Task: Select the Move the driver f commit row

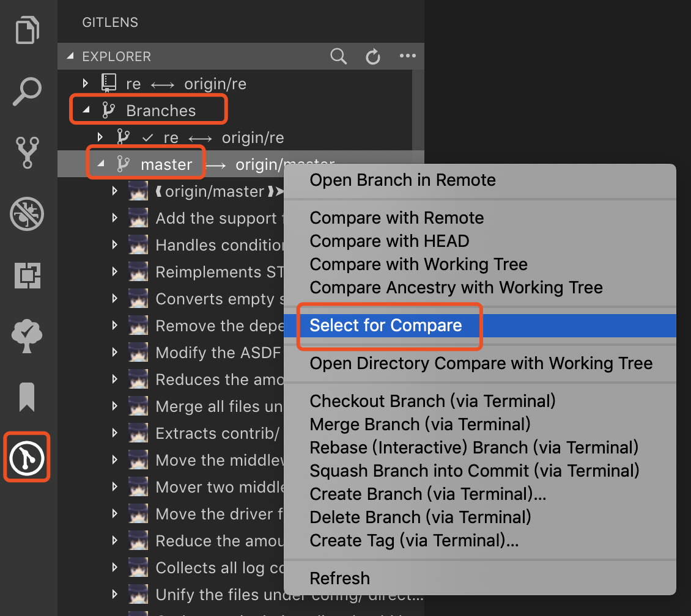Action: [x=171, y=514]
